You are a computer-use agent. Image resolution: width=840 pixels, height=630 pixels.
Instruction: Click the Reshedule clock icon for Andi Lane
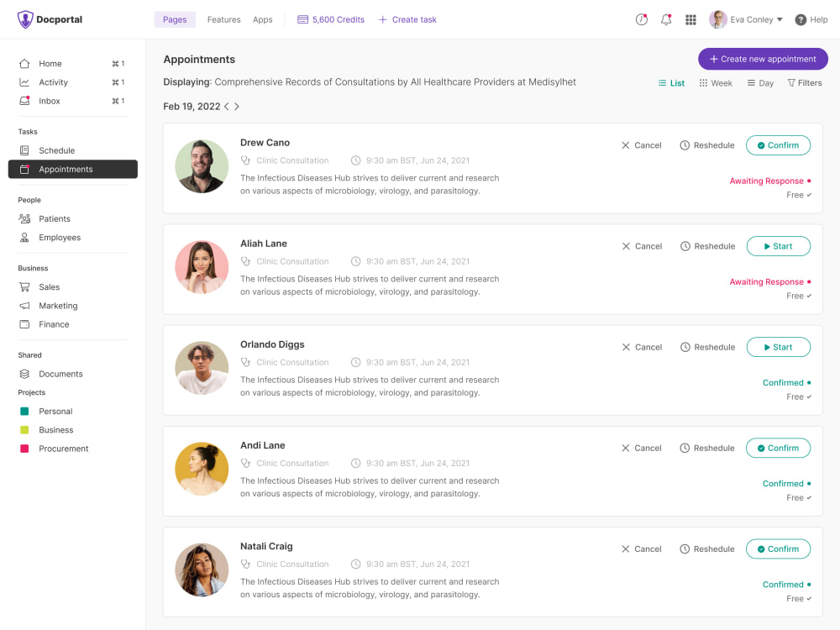(x=685, y=448)
